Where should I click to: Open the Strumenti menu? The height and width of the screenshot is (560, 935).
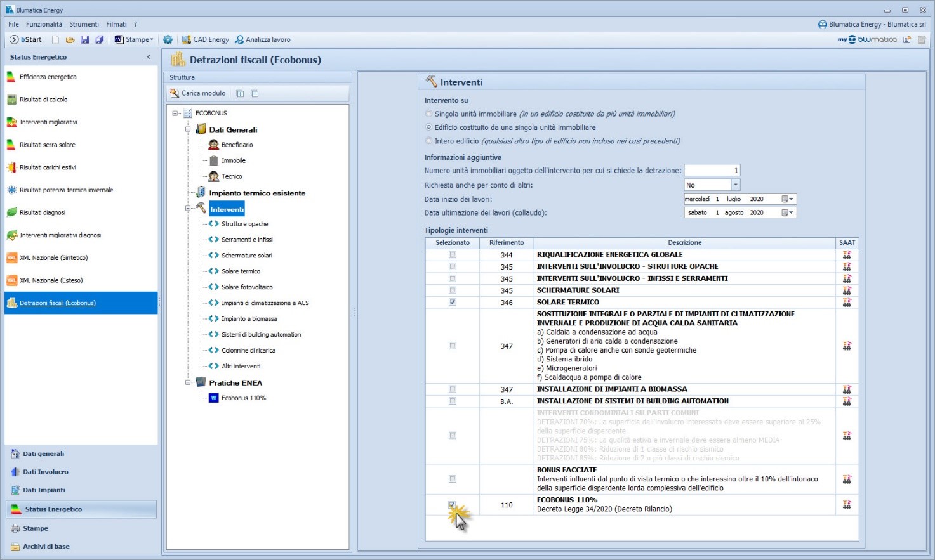(84, 24)
